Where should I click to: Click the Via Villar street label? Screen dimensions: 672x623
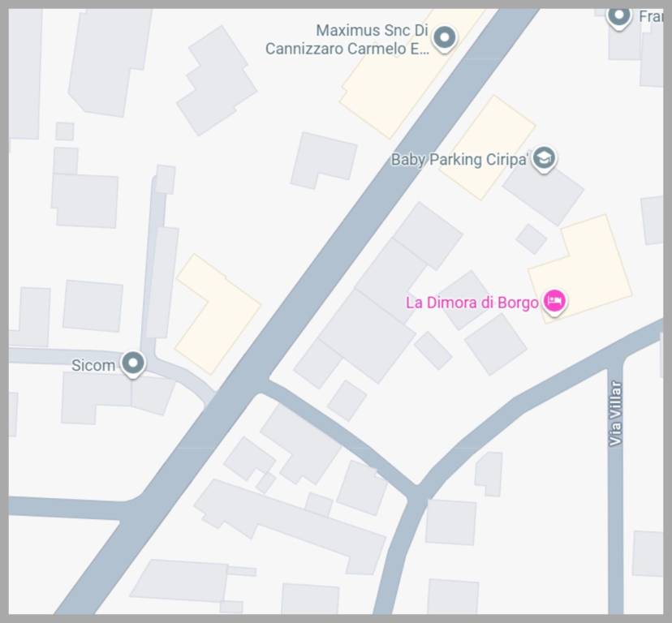click(615, 414)
